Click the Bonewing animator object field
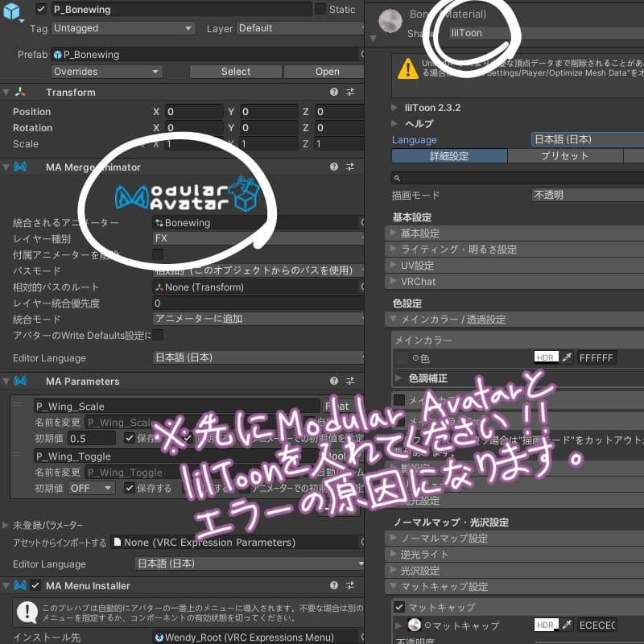This screenshot has width=644, height=644. (x=258, y=223)
